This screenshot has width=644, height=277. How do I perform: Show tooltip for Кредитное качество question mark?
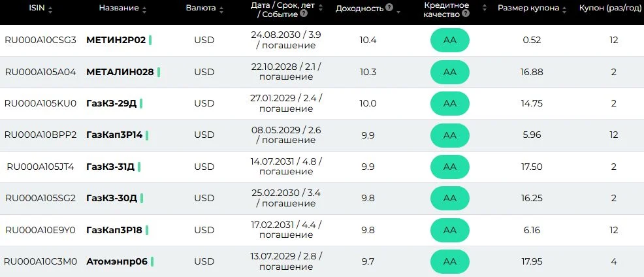(465, 14)
